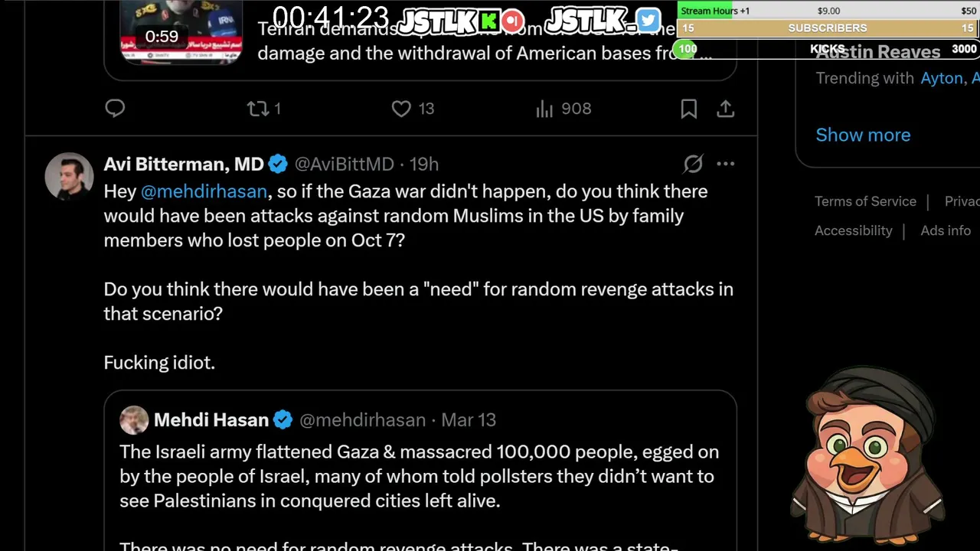Open the Ads info footer link
This screenshot has height=551, width=980.
coord(946,230)
